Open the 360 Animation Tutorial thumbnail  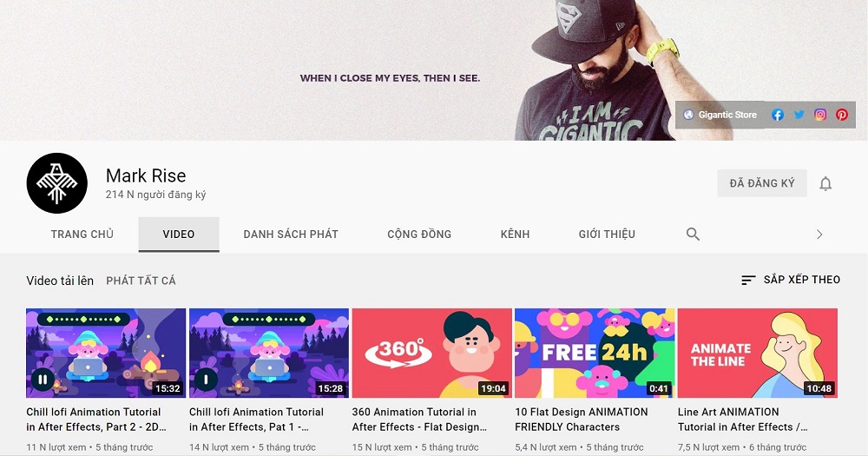(431, 353)
